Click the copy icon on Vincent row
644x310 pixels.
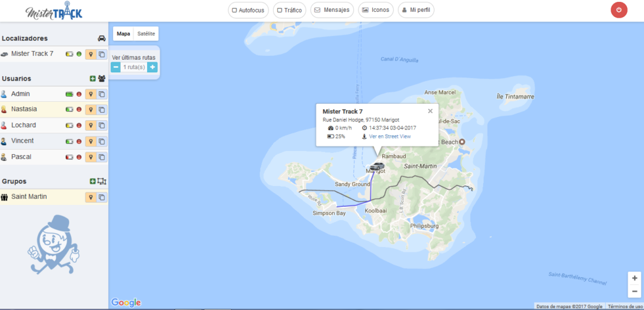pyautogui.click(x=101, y=141)
